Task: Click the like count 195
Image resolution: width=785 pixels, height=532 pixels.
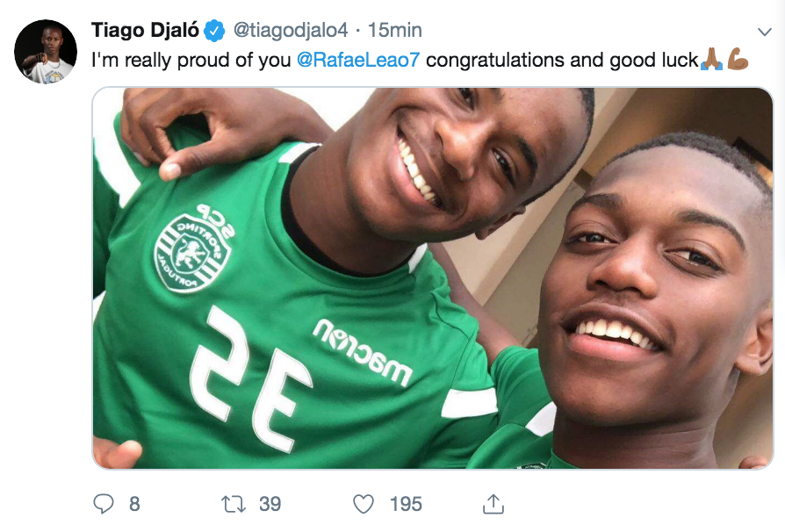Action: [x=406, y=504]
